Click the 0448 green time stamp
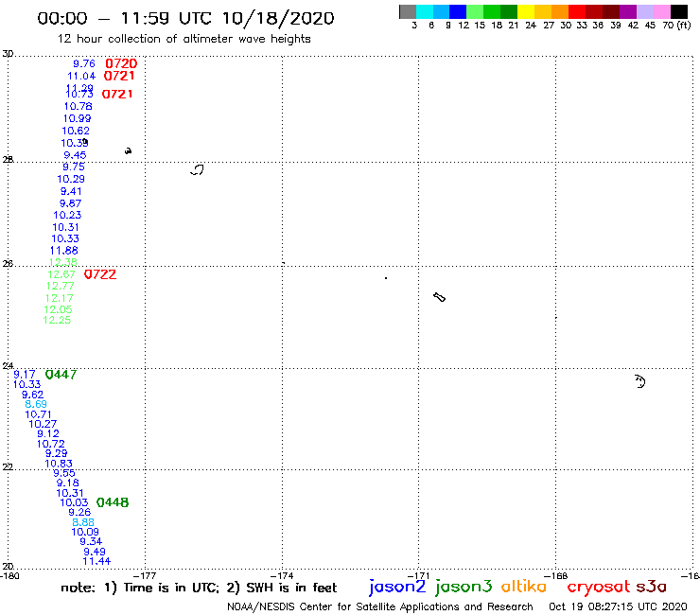This screenshot has width=700, height=615. pos(113,502)
